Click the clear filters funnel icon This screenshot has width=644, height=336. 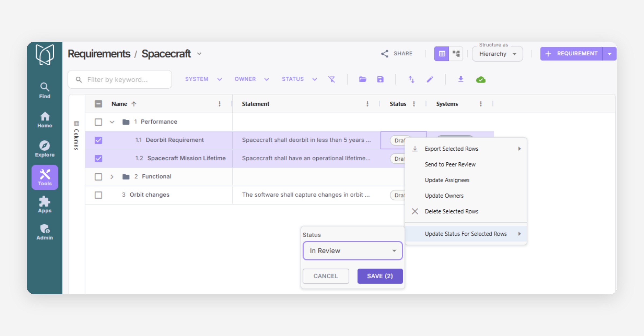coord(332,79)
